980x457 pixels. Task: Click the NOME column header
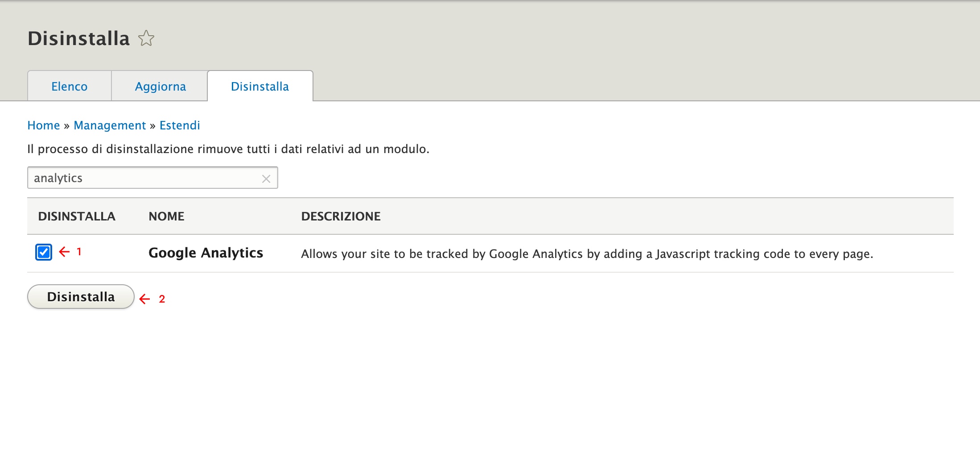[x=166, y=216]
